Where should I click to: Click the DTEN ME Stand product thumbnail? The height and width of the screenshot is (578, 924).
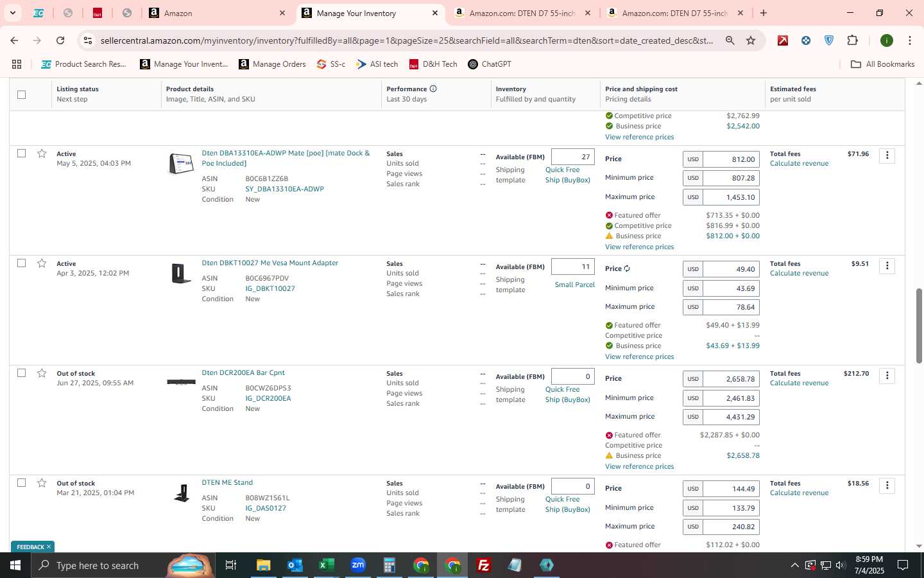coord(182,493)
